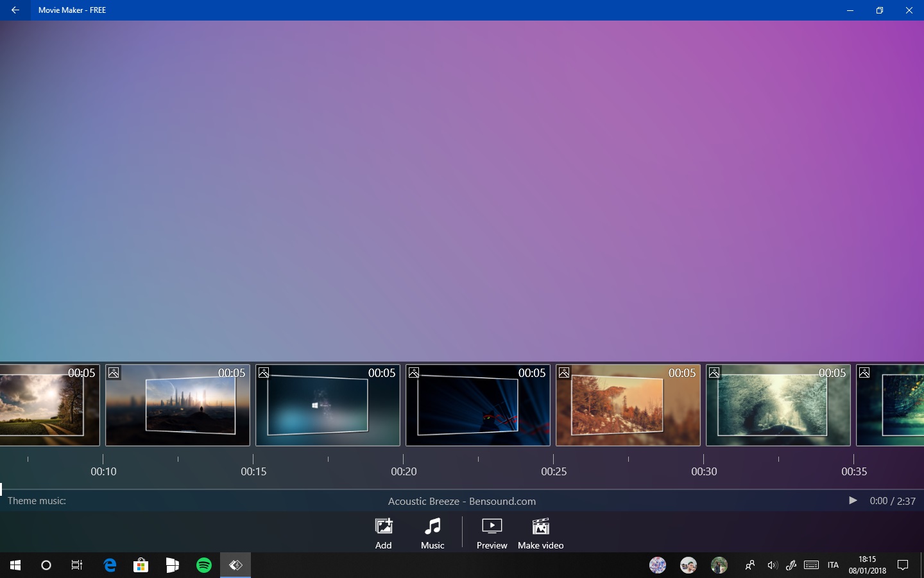This screenshot has height=578, width=924.
Task: Launch Microsoft Edge from taskbar
Action: click(110, 565)
